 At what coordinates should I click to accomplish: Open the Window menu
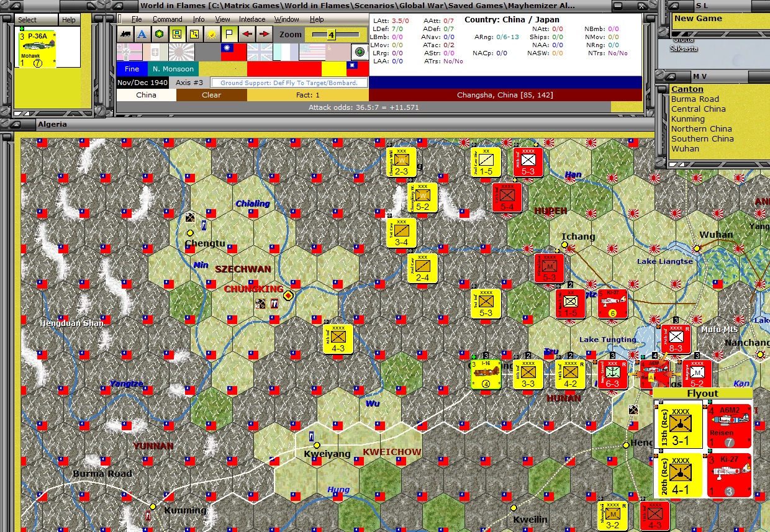[x=287, y=19]
